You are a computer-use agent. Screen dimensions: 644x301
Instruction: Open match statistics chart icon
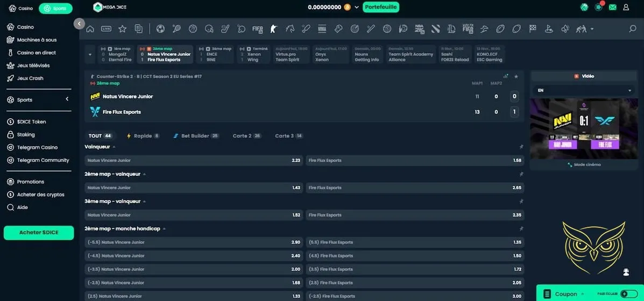pos(506,76)
